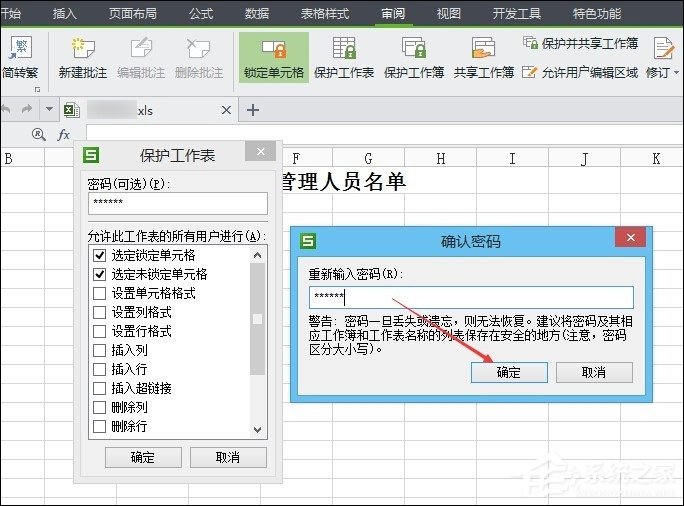Viewport: 684px width, 506px height.
Task: Tick the 插入行 checkbox
Action: (x=99, y=370)
